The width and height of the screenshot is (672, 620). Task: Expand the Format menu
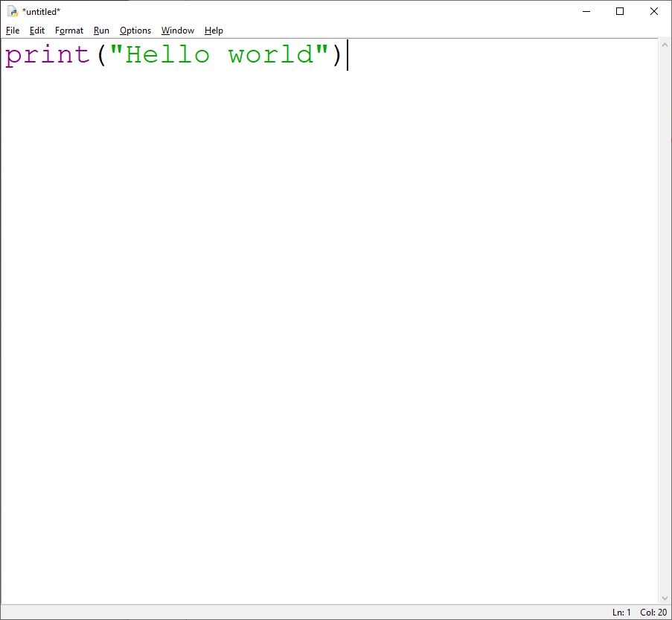[x=69, y=31]
